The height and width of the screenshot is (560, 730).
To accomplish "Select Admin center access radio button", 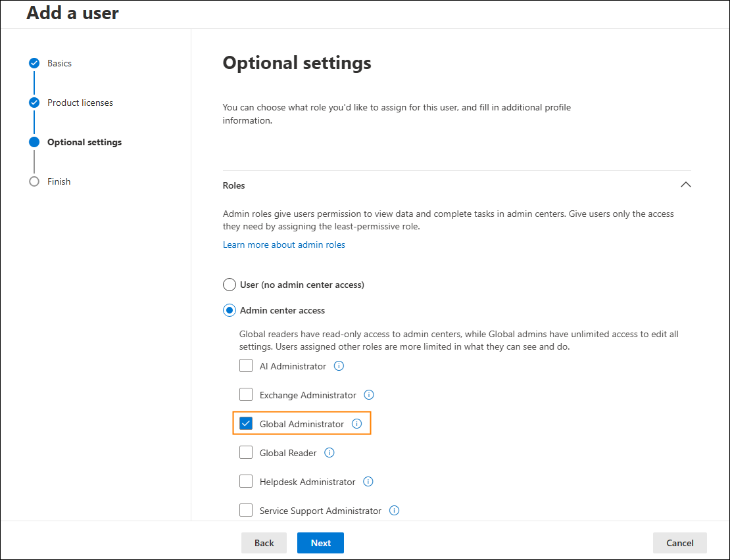I will (229, 310).
